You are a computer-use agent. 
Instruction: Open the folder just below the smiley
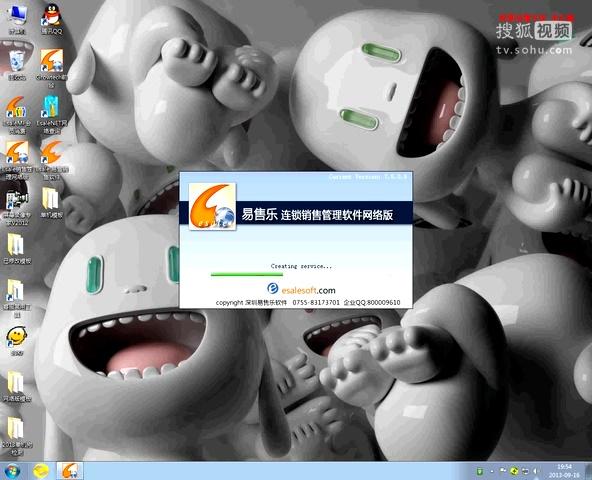(17, 386)
